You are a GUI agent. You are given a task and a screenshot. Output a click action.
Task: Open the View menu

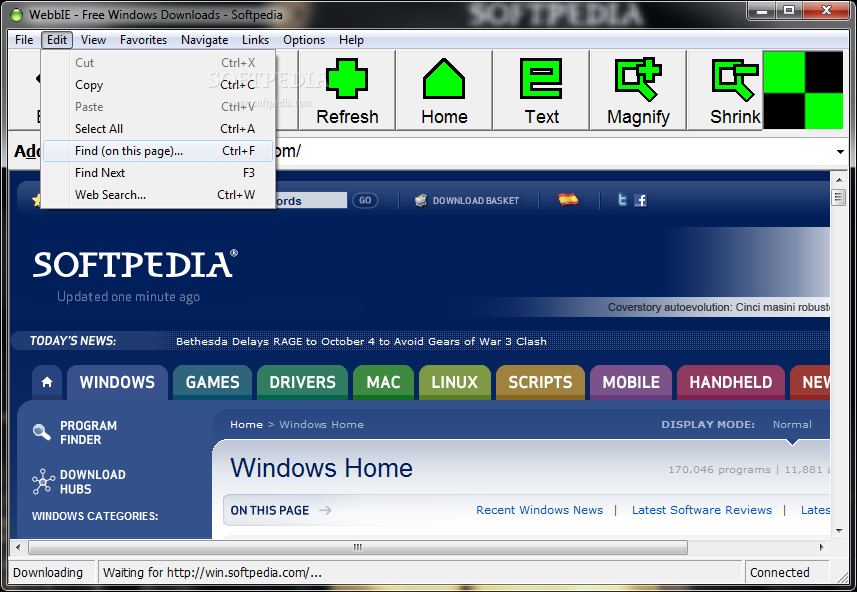(x=93, y=40)
